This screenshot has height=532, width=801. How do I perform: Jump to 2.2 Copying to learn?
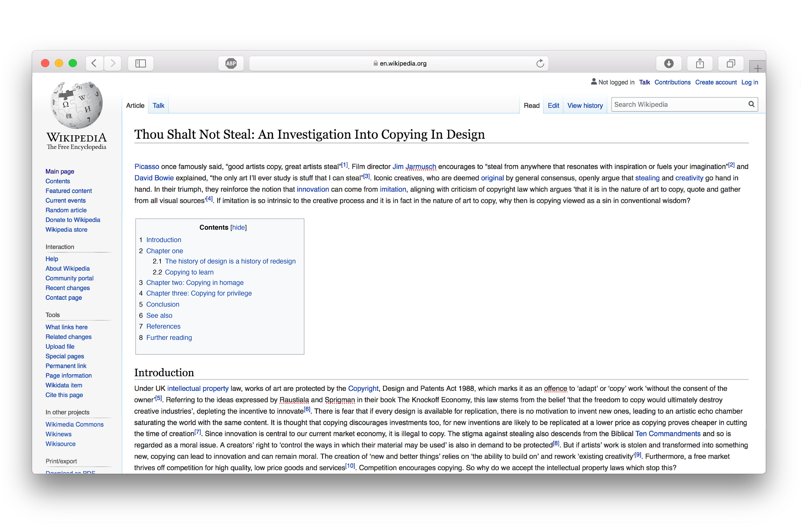pyautogui.click(x=189, y=272)
